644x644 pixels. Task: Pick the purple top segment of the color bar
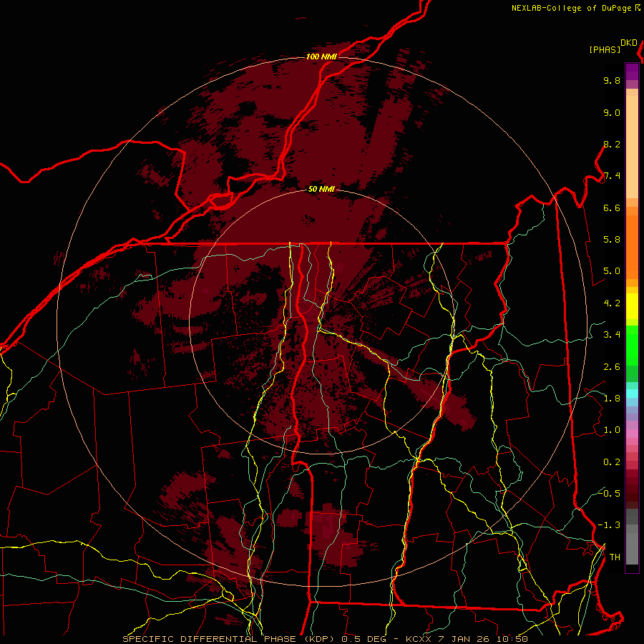pos(632,72)
